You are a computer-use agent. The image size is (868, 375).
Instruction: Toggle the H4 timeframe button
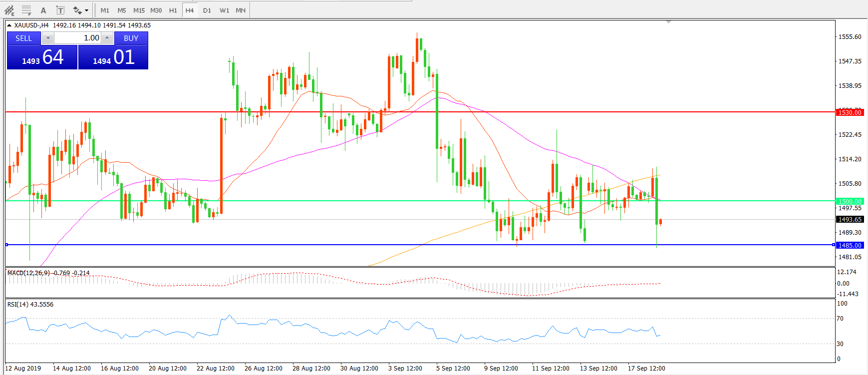[x=190, y=10]
